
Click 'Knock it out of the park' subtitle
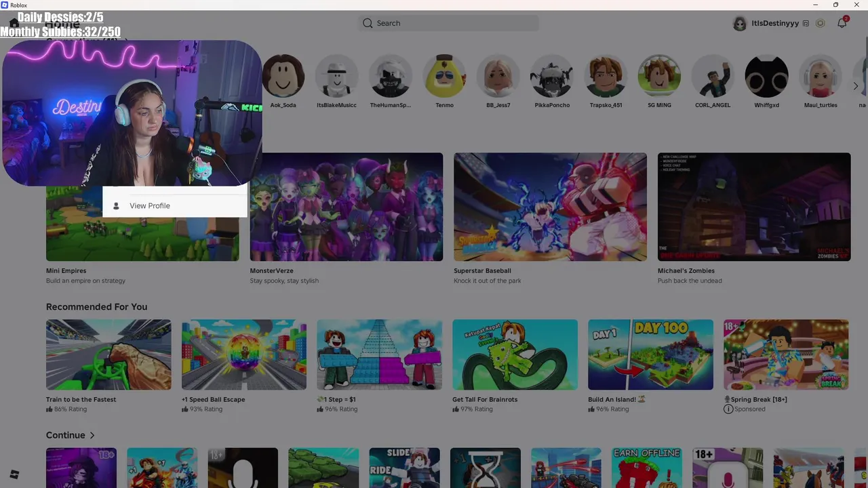click(x=487, y=281)
